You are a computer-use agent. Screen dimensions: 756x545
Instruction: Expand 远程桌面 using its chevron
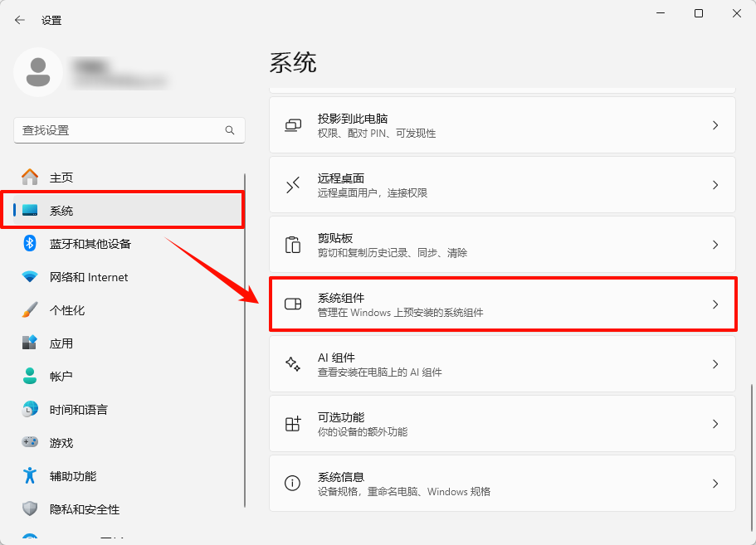[715, 184]
